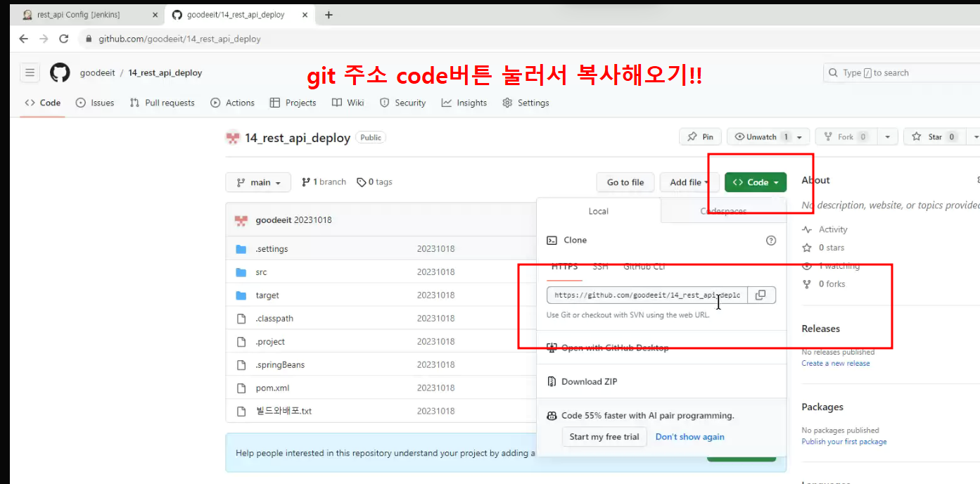Open a new browser tab with plus
Viewport: 980px width, 484px height.
click(329, 15)
